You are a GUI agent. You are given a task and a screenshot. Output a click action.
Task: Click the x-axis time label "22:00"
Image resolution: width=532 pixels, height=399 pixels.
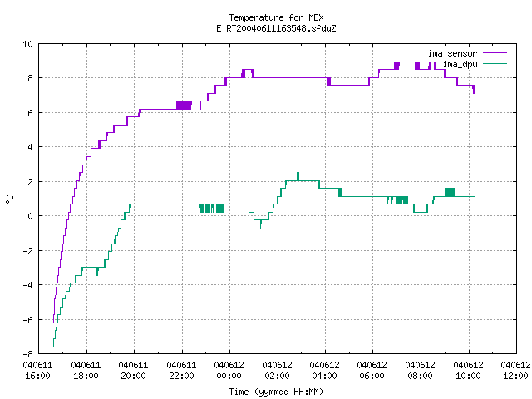tap(182, 377)
